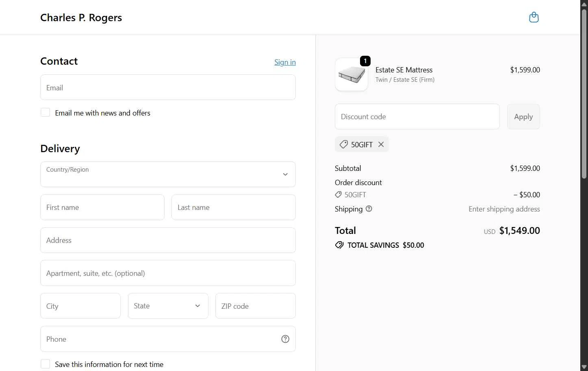Click the ZIP code field

click(x=255, y=306)
